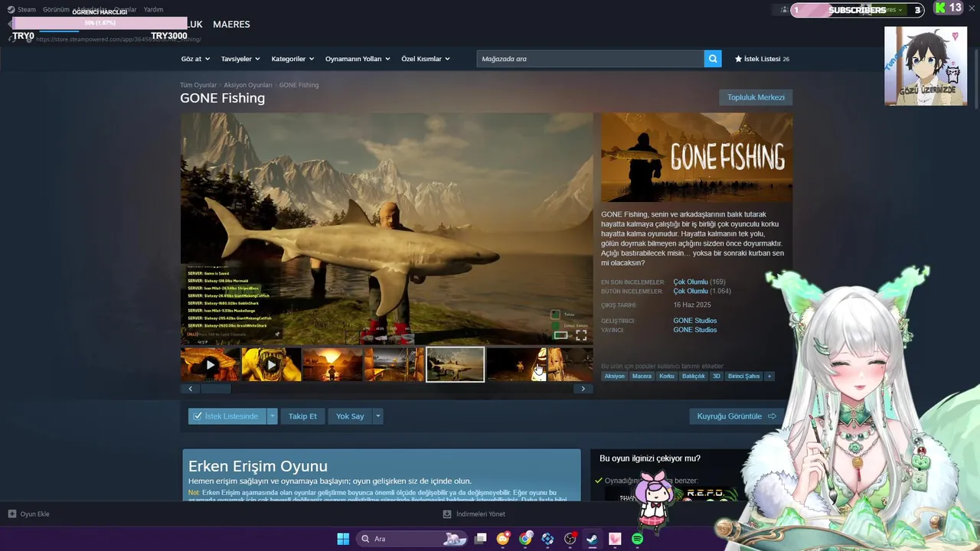Viewport: 980px width, 551px height.
Task: Open the Görünüm menu
Action: tap(56, 10)
